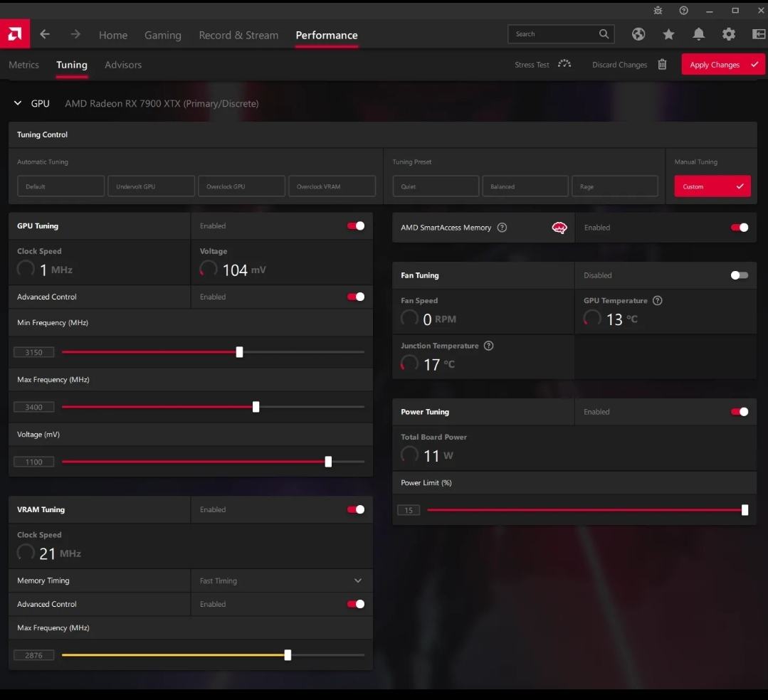Switch to the Tuning subtab
Screen dimensions: 768x700
tap(71, 65)
